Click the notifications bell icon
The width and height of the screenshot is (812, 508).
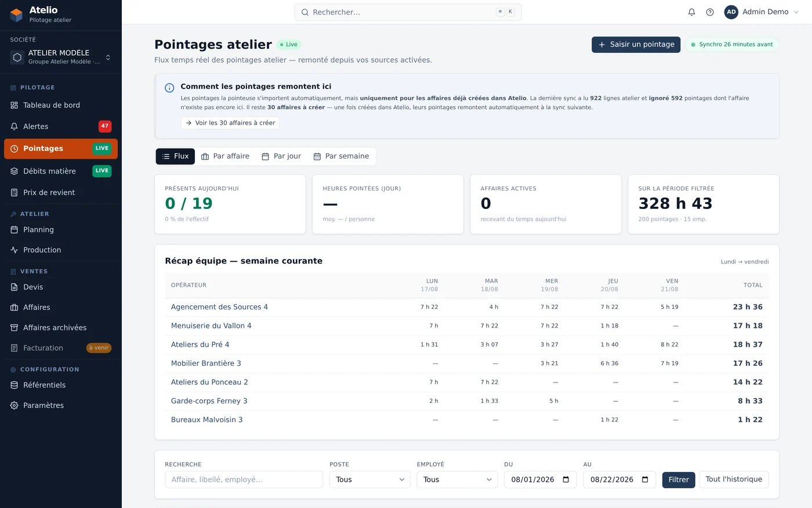(691, 12)
